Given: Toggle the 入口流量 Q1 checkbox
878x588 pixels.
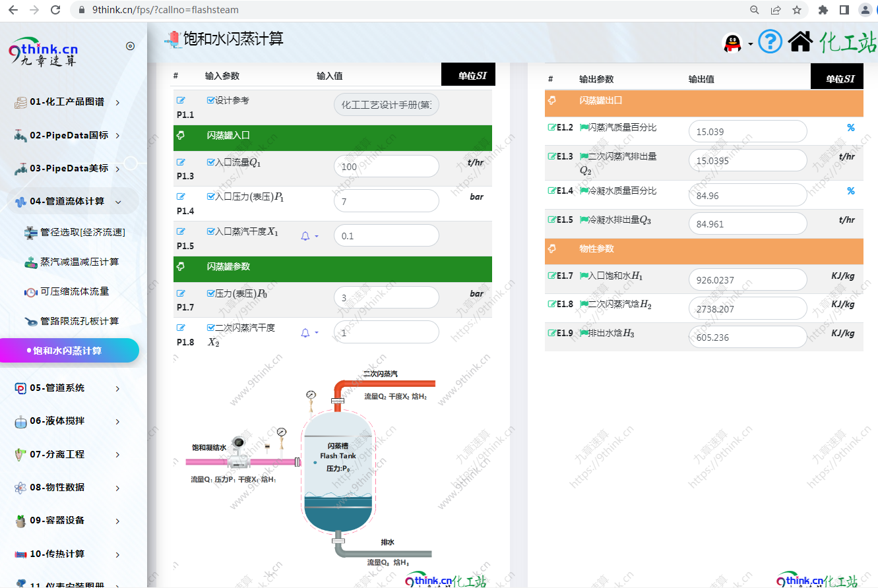Looking at the screenshot, I should click(x=211, y=162).
